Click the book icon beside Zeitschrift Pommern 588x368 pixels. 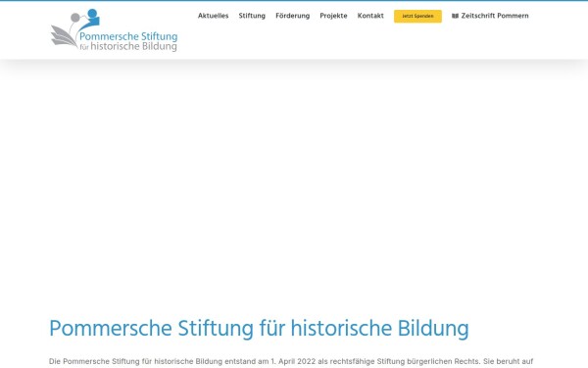point(456,16)
